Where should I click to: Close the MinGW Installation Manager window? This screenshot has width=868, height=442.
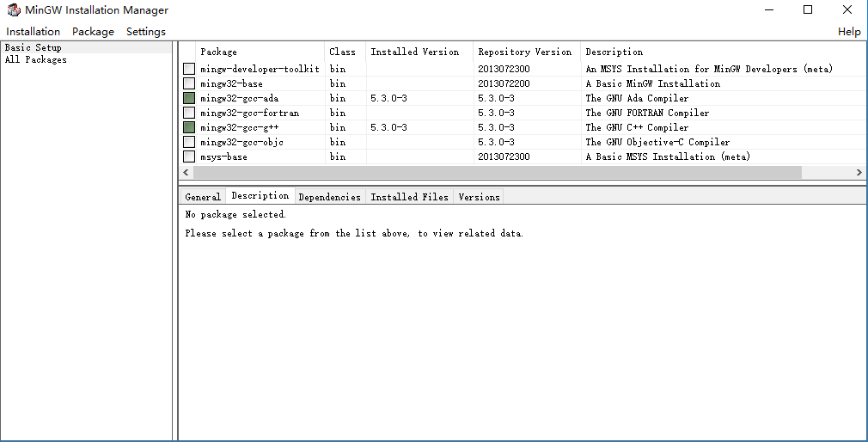click(847, 10)
